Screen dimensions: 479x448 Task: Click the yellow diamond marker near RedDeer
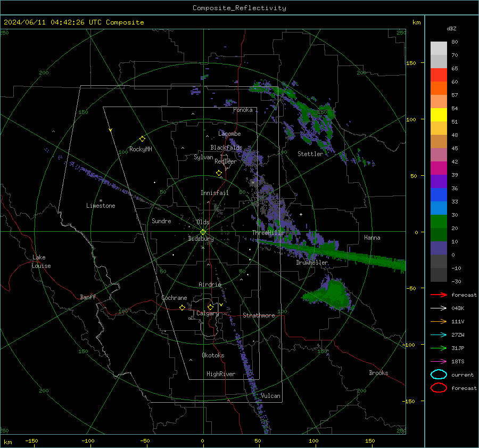(219, 173)
